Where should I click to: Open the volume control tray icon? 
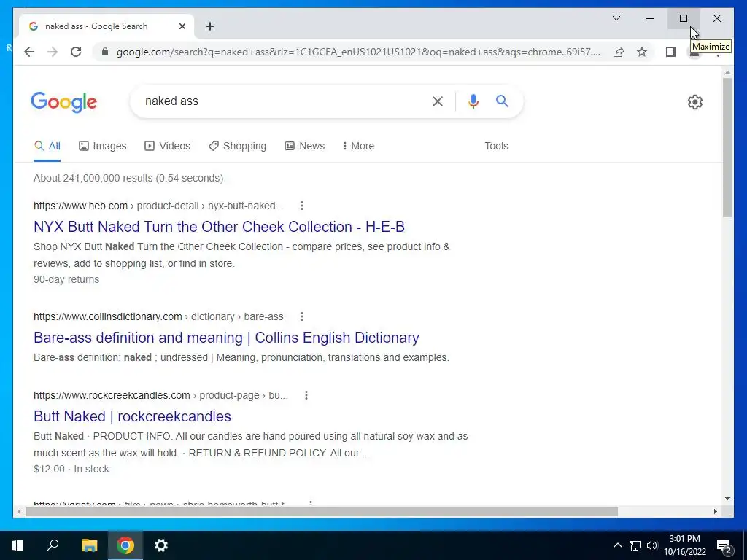click(652, 545)
